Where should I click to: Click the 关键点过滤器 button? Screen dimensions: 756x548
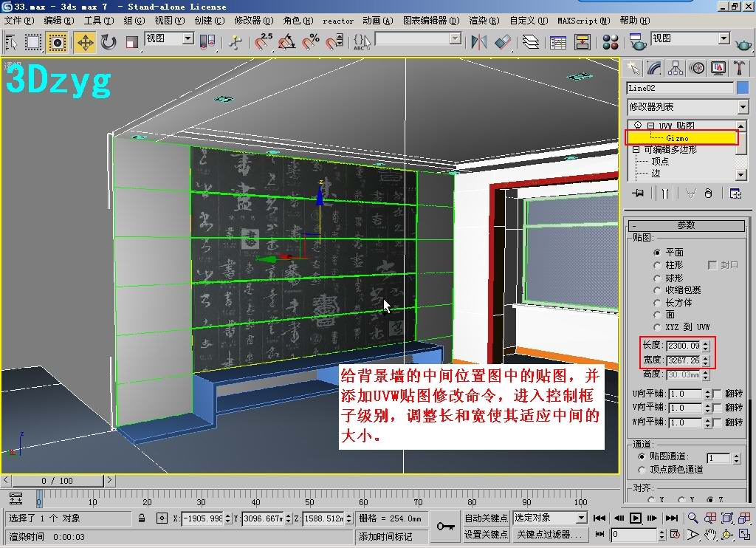(549, 534)
